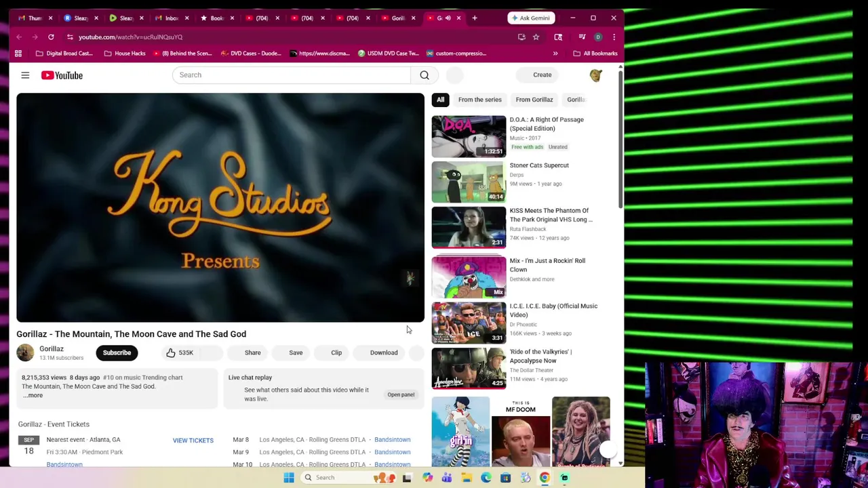Like the video with the thumbs-up icon
The height and width of the screenshot is (488, 868).
(x=171, y=352)
